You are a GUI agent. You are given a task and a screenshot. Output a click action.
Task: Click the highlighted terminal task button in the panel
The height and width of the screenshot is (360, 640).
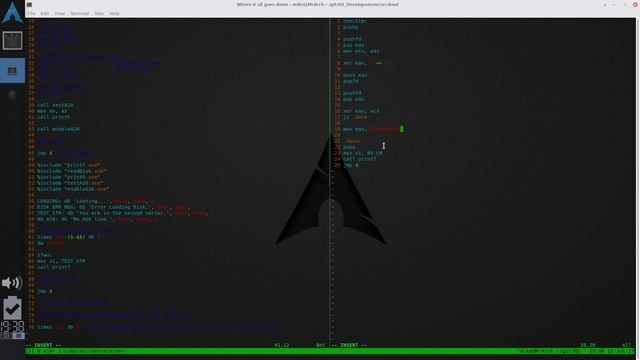(x=12, y=70)
